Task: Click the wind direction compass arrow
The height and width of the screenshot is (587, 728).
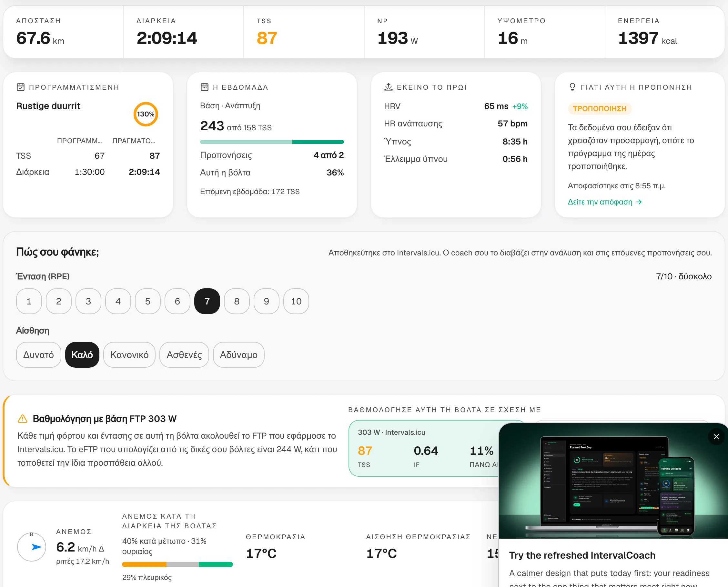Action: point(36,547)
